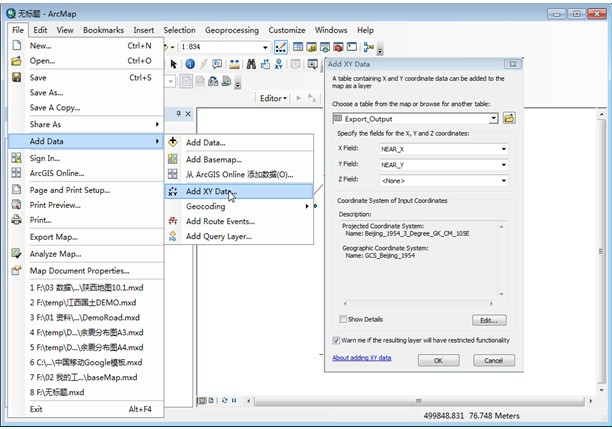Viewport: 612px width, 429px height.
Task: Open the Search window icon
Action: click(x=325, y=47)
